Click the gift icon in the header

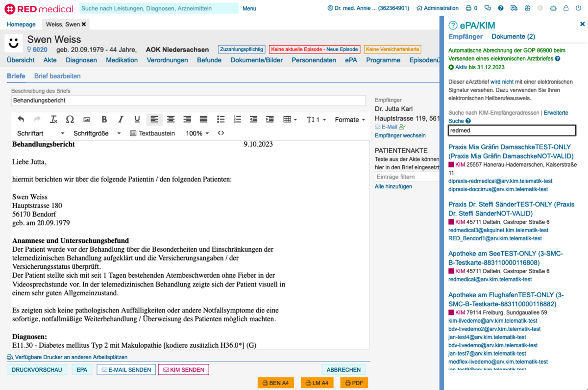tap(527, 8)
